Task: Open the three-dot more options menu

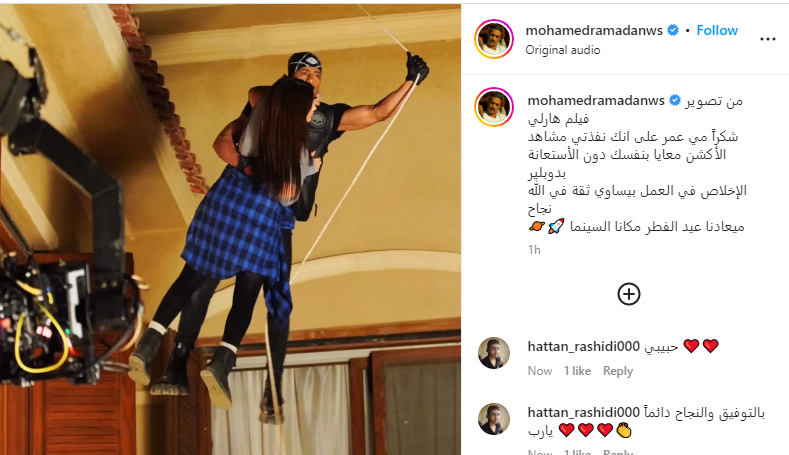Action: (x=767, y=39)
